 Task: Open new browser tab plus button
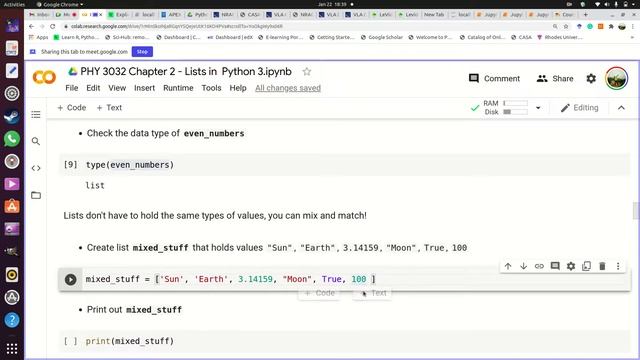point(585,14)
